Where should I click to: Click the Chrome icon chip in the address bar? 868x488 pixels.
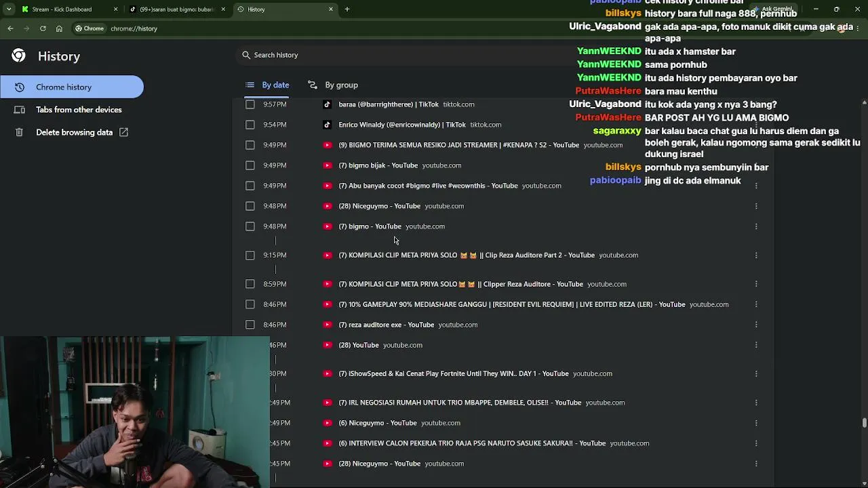point(90,28)
